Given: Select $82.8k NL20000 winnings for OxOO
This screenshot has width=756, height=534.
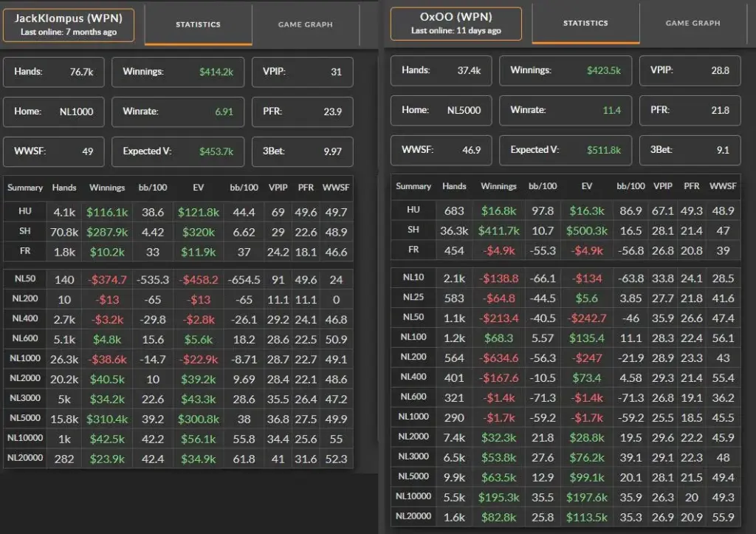Looking at the screenshot, I should tap(498, 518).
